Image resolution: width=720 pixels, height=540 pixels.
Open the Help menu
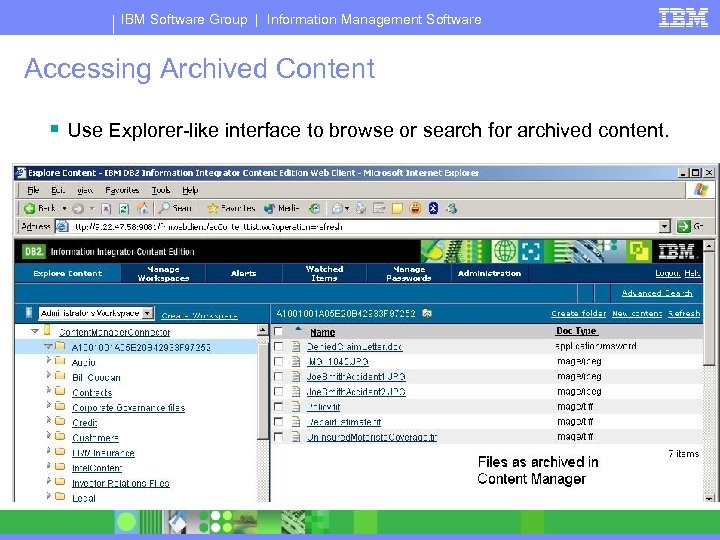pos(190,190)
